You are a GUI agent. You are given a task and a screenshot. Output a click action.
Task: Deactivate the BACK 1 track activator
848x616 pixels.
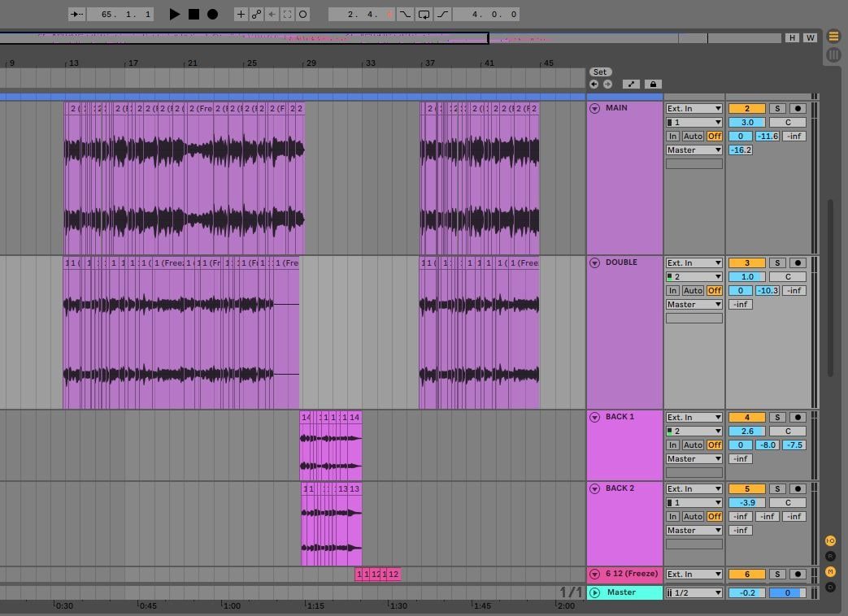(747, 418)
